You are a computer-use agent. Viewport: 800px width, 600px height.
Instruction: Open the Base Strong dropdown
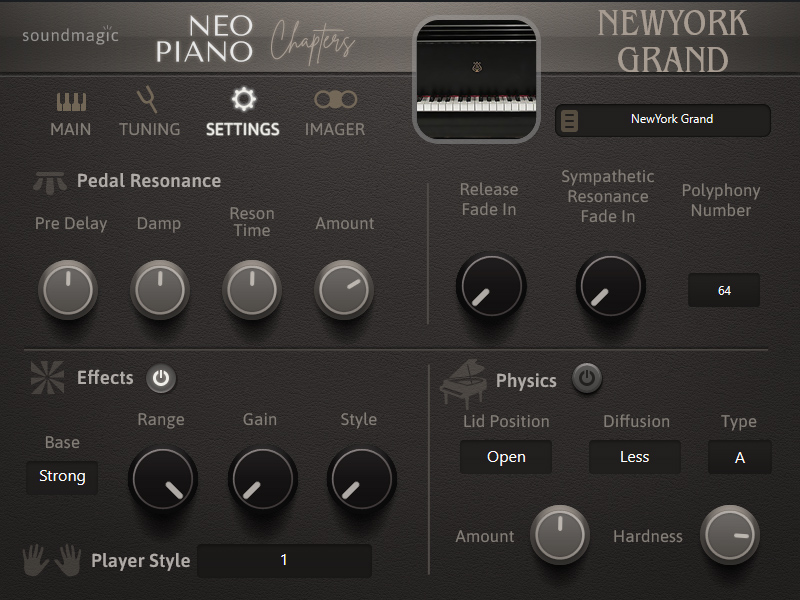pos(62,477)
